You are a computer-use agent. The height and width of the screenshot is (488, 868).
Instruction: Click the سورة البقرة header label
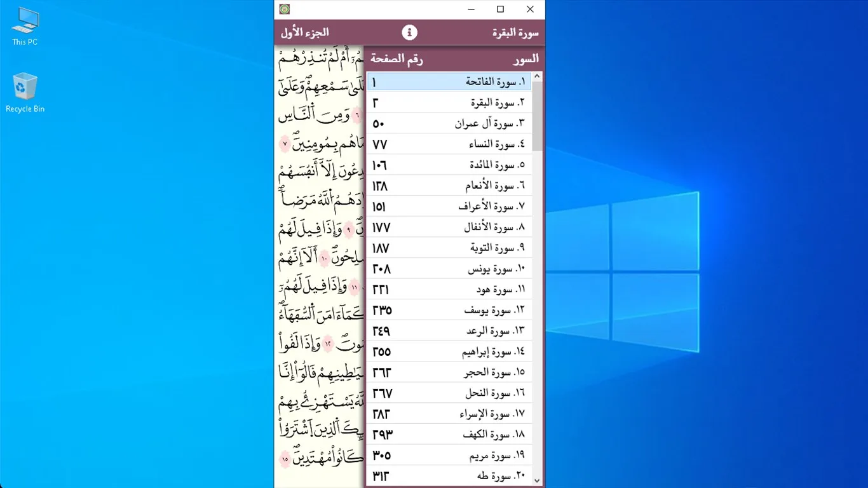tap(515, 32)
